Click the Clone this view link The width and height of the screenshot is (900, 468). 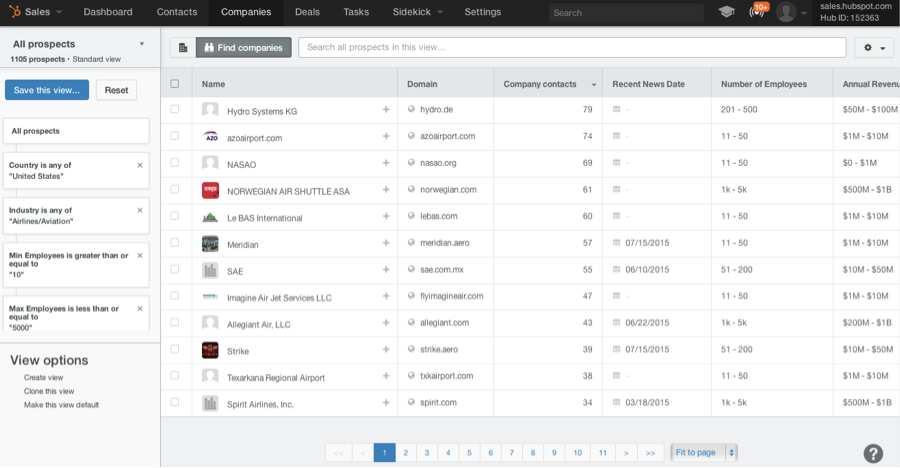pos(49,392)
